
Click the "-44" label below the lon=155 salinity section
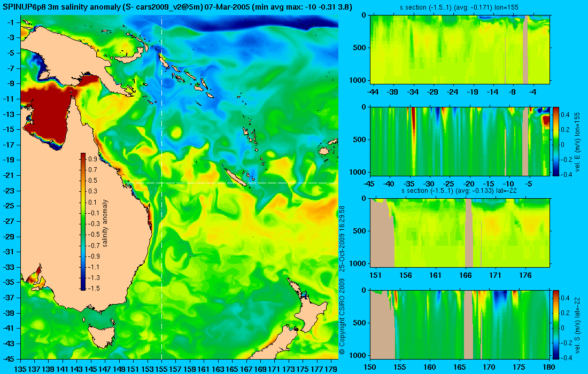pyautogui.click(x=373, y=92)
